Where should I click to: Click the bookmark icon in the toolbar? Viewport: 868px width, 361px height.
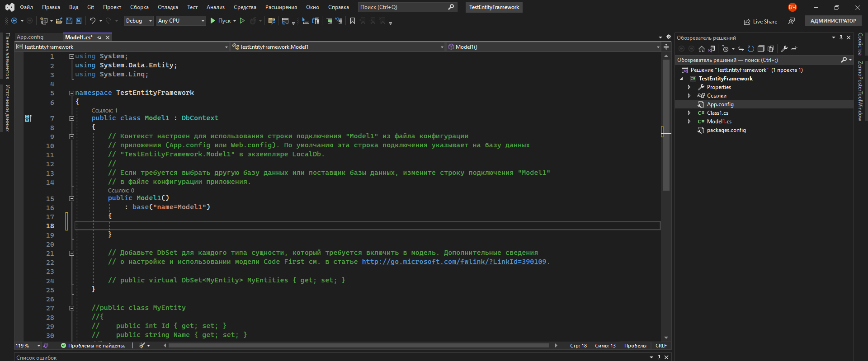353,21
